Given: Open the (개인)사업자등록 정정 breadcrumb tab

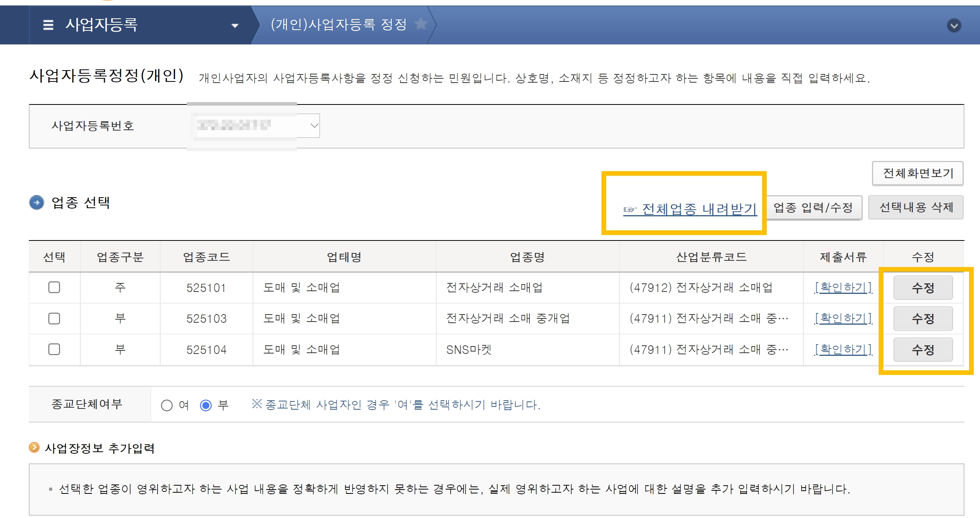Looking at the screenshot, I should click(x=338, y=25).
